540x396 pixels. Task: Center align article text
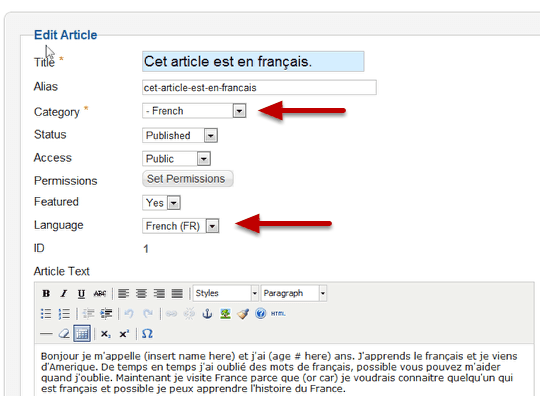[141, 294]
